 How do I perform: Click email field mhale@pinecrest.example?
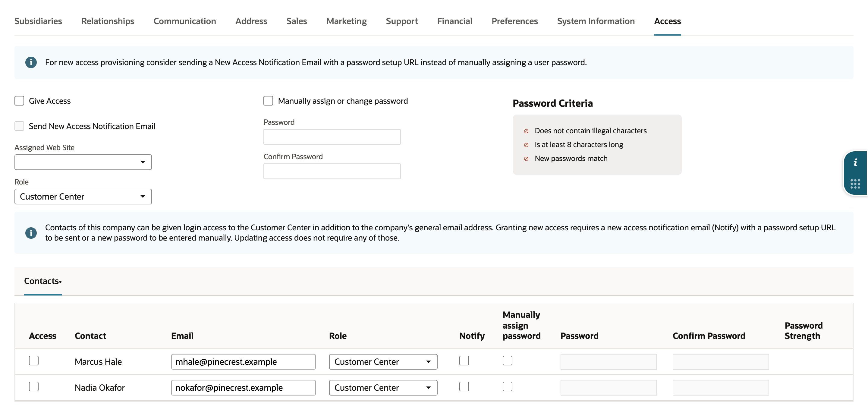coord(243,362)
